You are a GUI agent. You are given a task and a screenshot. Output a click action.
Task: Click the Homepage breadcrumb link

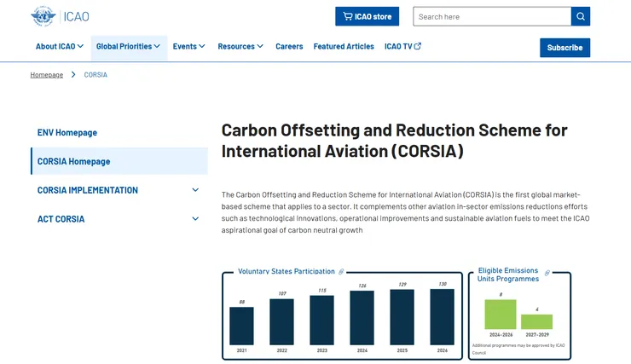47,75
